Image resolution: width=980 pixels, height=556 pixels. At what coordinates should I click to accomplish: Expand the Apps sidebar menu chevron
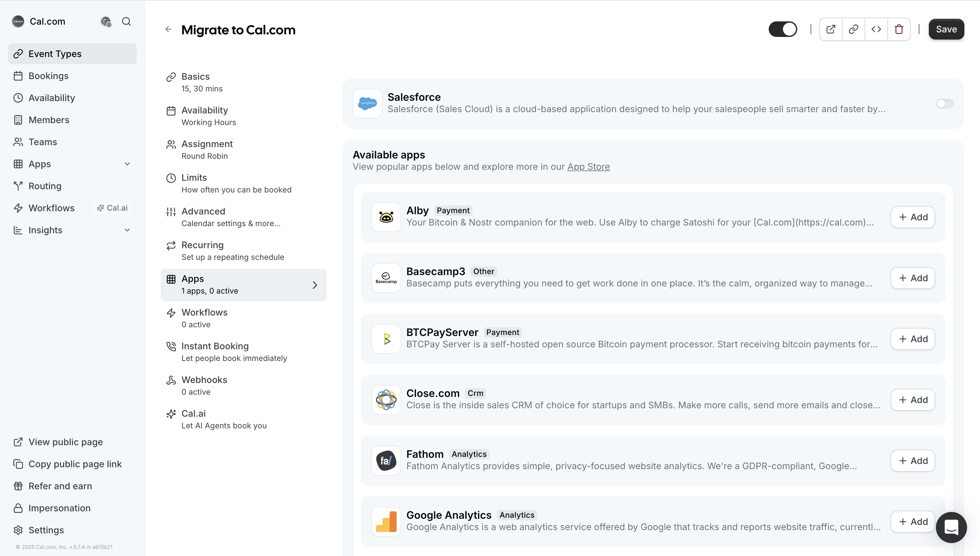click(x=127, y=164)
